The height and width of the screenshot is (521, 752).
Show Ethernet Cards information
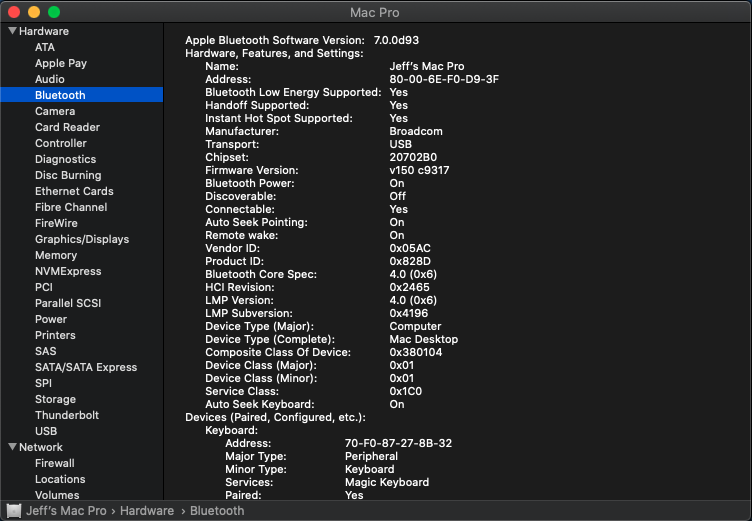pyautogui.click(x=74, y=191)
